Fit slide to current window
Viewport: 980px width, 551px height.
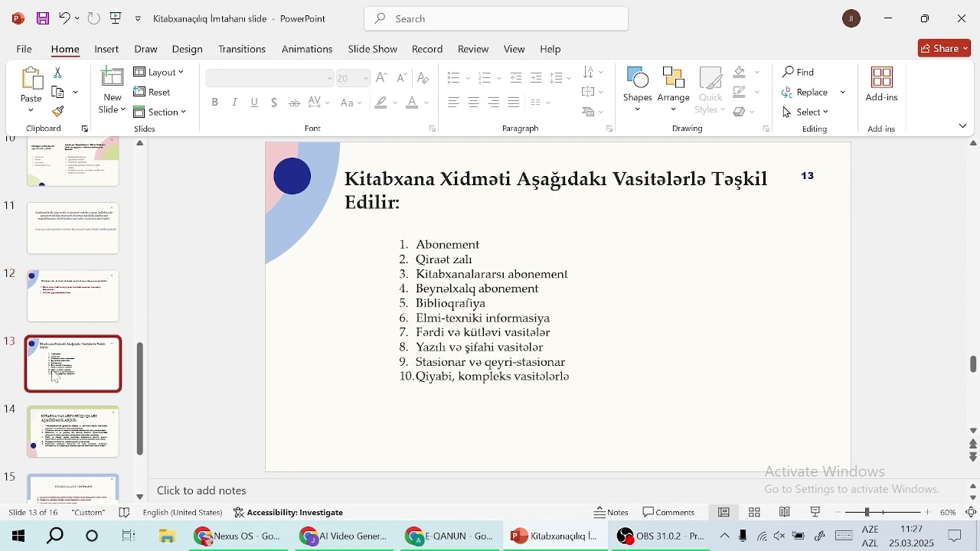[x=972, y=513]
